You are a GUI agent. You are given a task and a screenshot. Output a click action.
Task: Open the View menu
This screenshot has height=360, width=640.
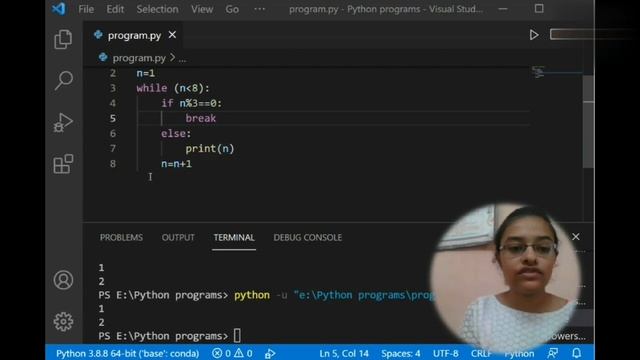(202, 9)
